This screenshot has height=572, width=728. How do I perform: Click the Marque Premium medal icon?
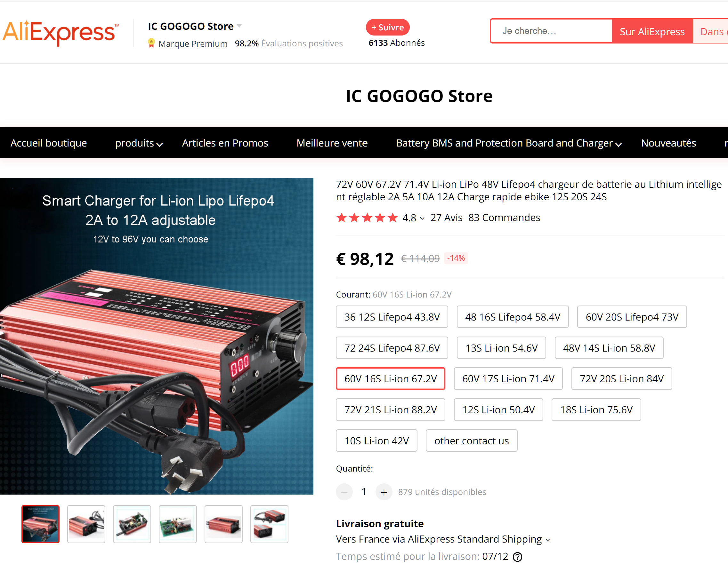151,43
